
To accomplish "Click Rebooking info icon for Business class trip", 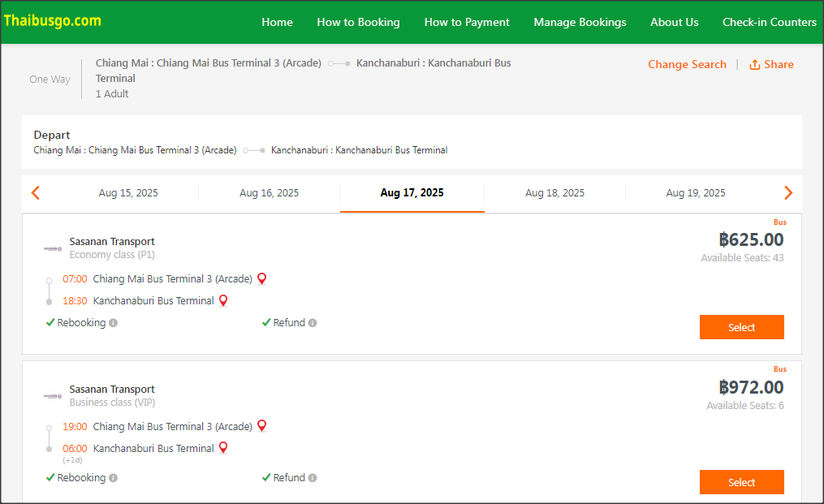I will click(114, 478).
